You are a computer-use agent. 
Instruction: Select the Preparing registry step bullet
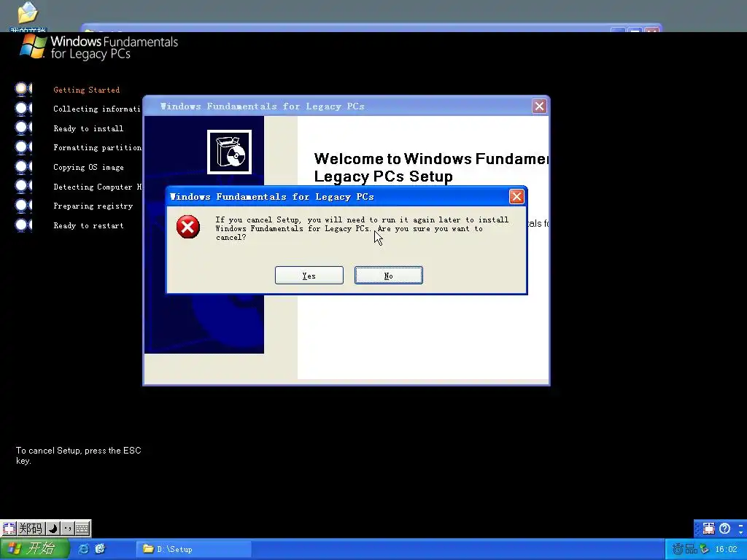23,205
